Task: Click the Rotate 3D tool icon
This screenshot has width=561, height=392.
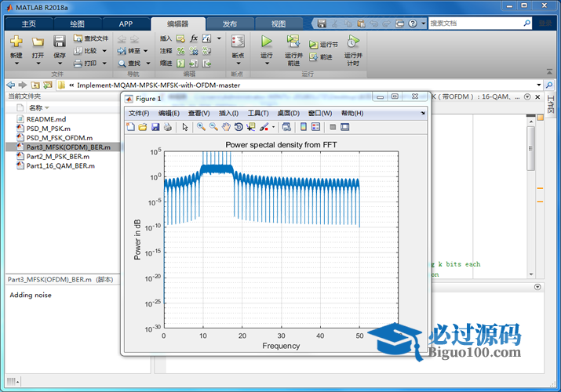Action: click(239, 127)
